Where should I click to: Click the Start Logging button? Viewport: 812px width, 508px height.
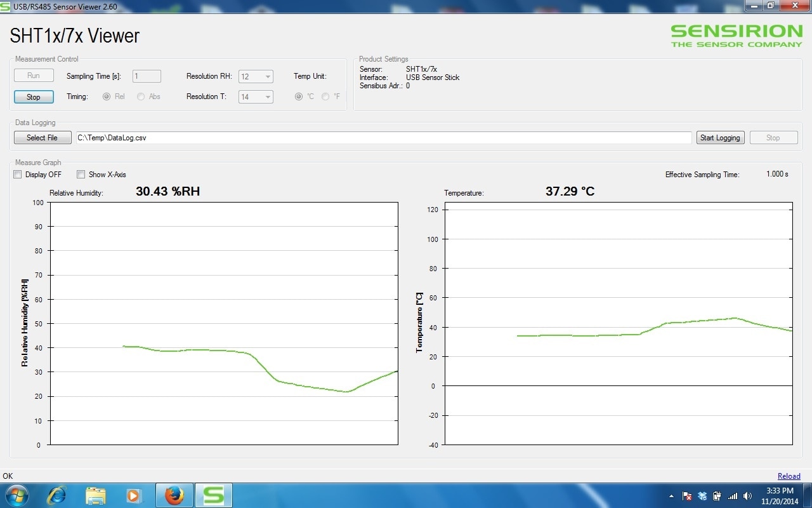pos(720,138)
